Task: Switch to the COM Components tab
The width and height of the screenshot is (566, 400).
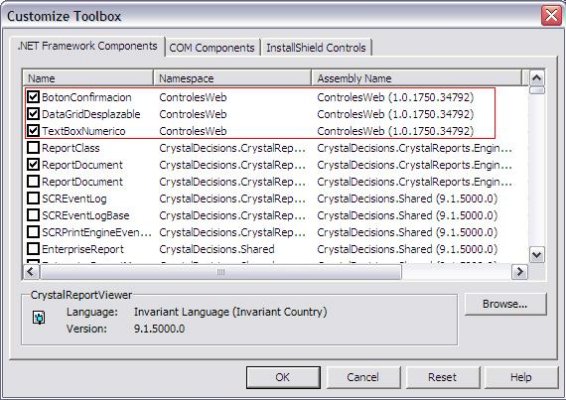Action: pos(212,48)
